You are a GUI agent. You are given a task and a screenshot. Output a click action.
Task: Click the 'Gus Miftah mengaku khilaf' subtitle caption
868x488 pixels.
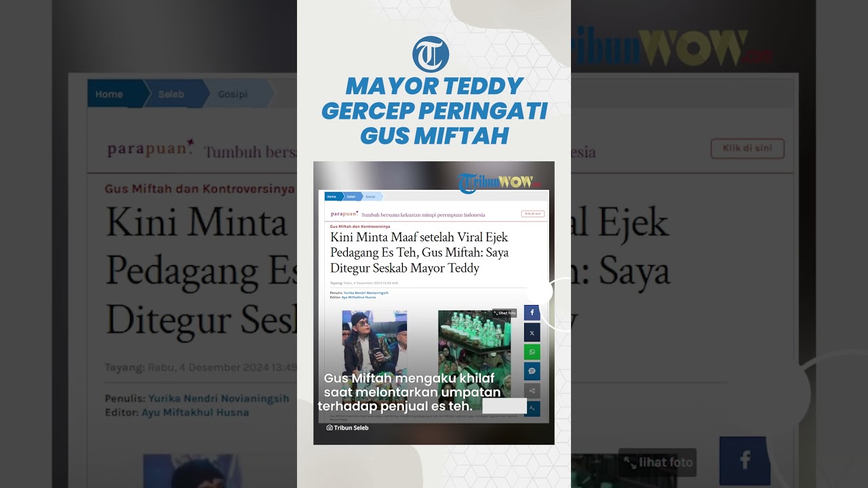[410, 392]
